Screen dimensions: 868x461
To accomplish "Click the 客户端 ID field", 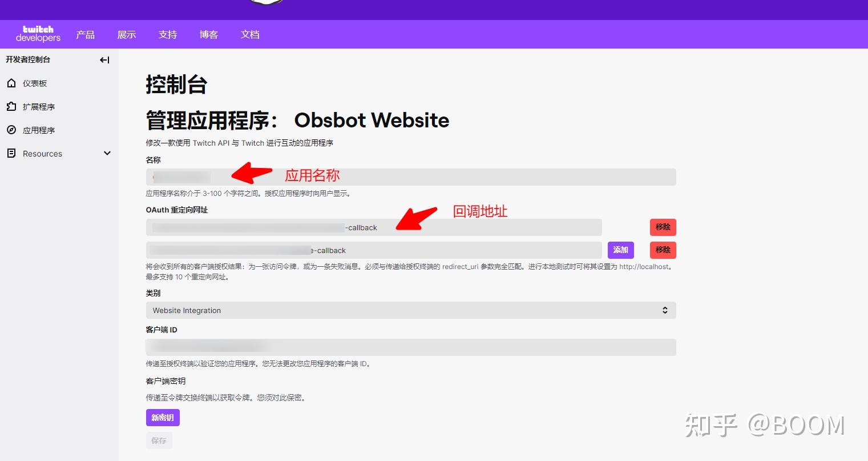I will click(x=411, y=347).
